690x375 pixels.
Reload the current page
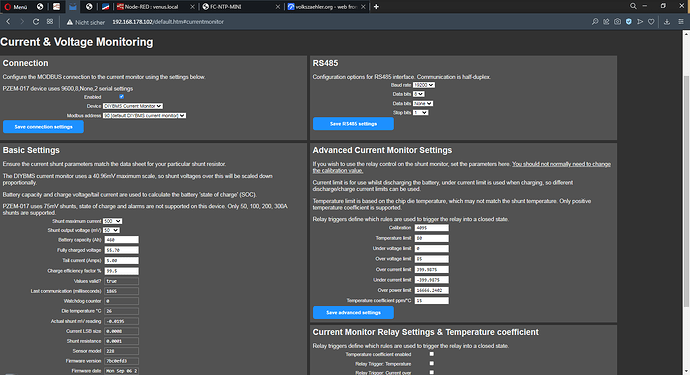click(x=36, y=22)
